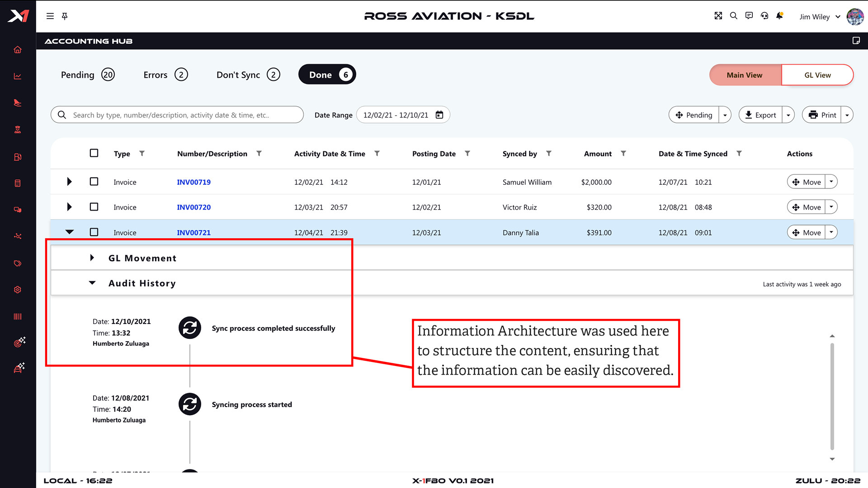Screen dimensions: 868x488
Task: Toggle the select-all header checkbox
Action: [x=94, y=153]
